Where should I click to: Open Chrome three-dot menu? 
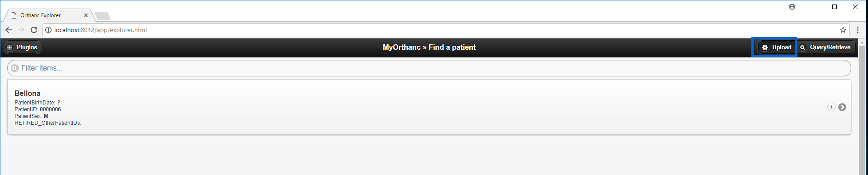click(858, 30)
